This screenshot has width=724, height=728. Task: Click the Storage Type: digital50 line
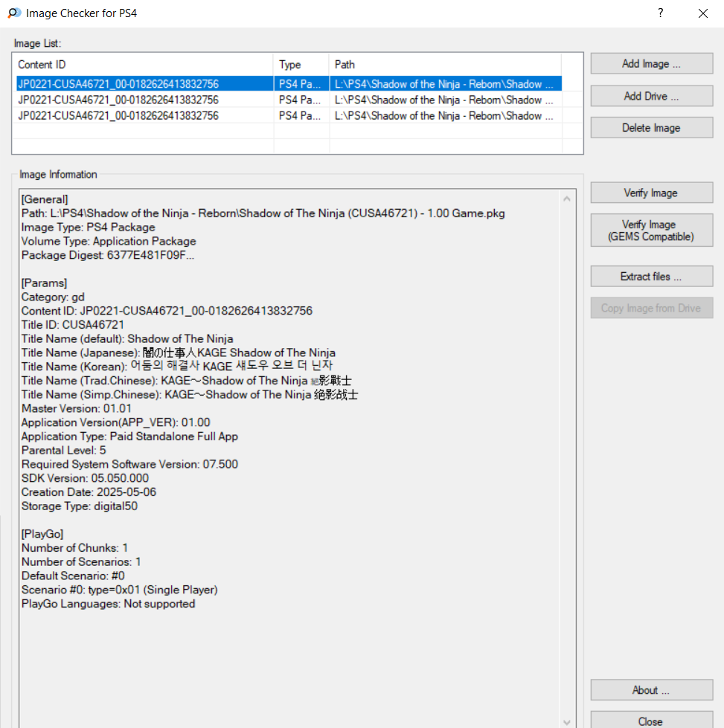pos(80,506)
